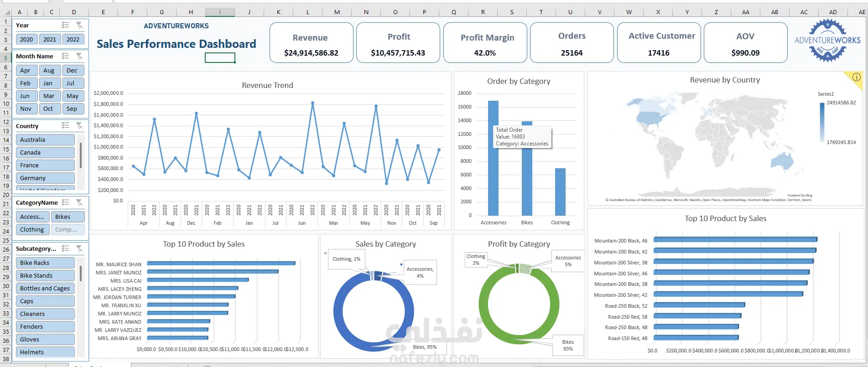Clear filter on Month Name slicer
868x367 pixels.
[x=79, y=56]
